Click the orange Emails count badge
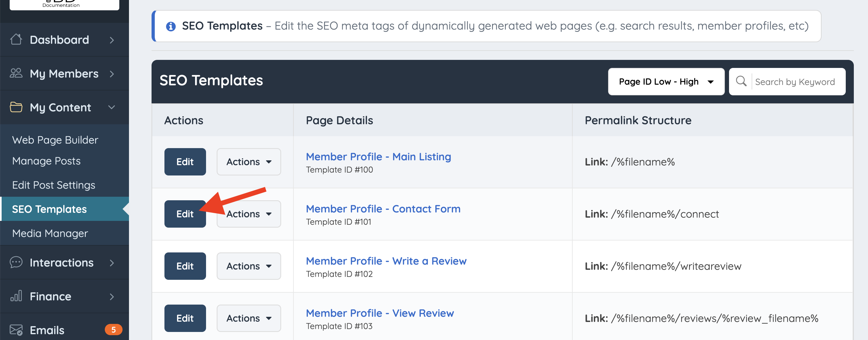 click(113, 330)
